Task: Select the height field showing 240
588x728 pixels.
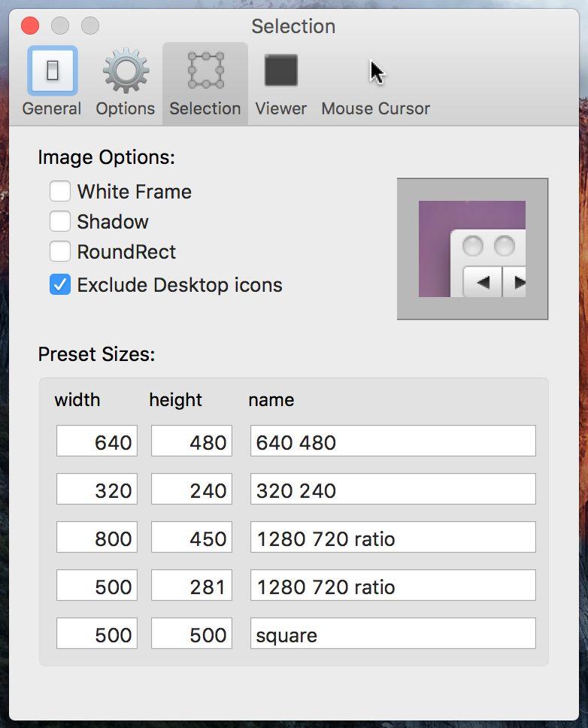Action: pyautogui.click(x=192, y=490)
